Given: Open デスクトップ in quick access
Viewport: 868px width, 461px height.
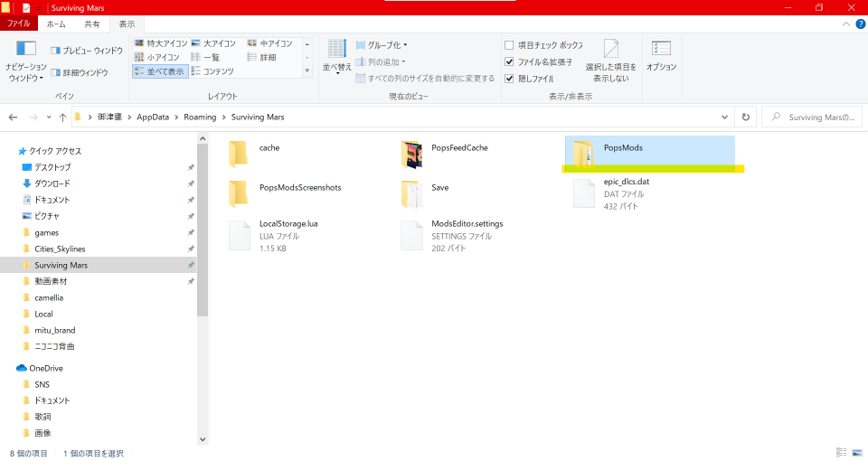Looking at the screenshot, I should coord(52,167).
